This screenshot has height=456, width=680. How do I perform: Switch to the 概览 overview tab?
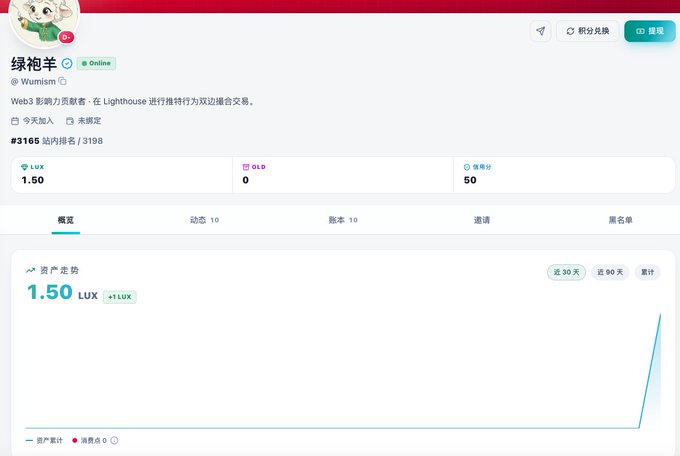coord(66,220)
